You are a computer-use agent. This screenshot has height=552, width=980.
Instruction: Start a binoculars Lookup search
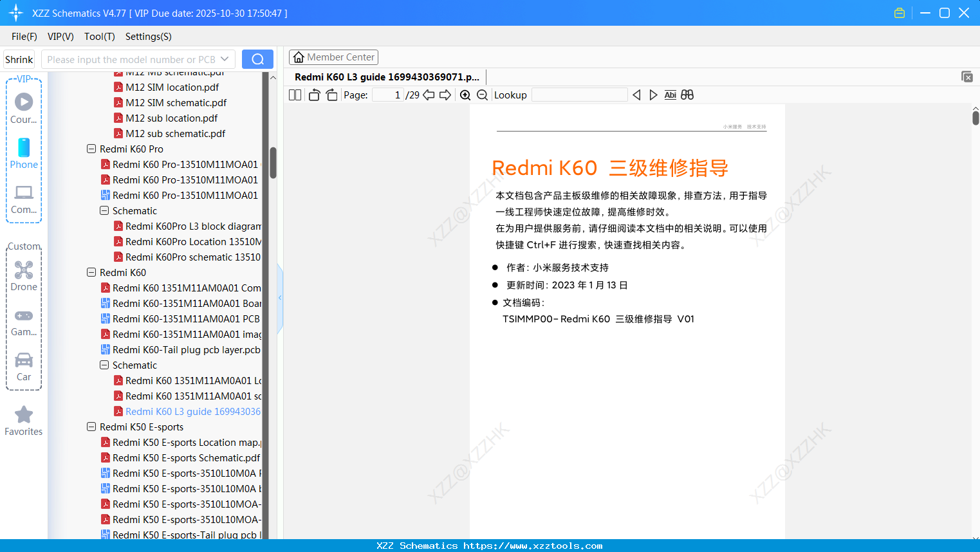[x=687, y=95]
